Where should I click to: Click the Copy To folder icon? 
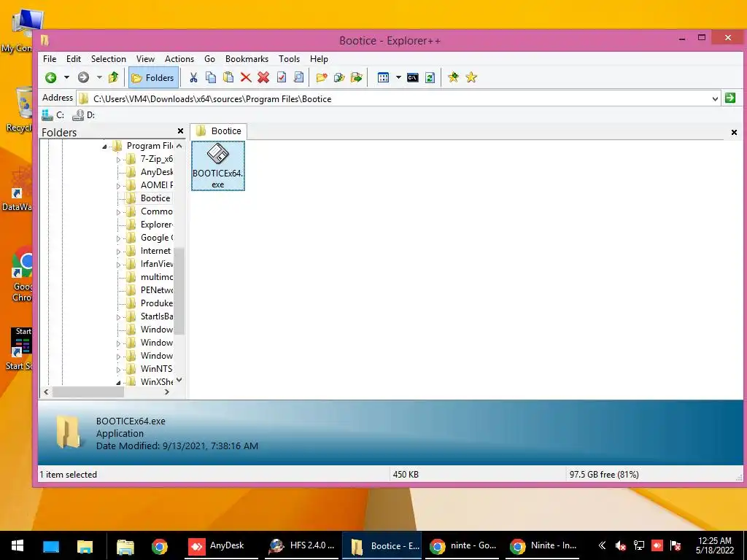click(x=339, y=77)
